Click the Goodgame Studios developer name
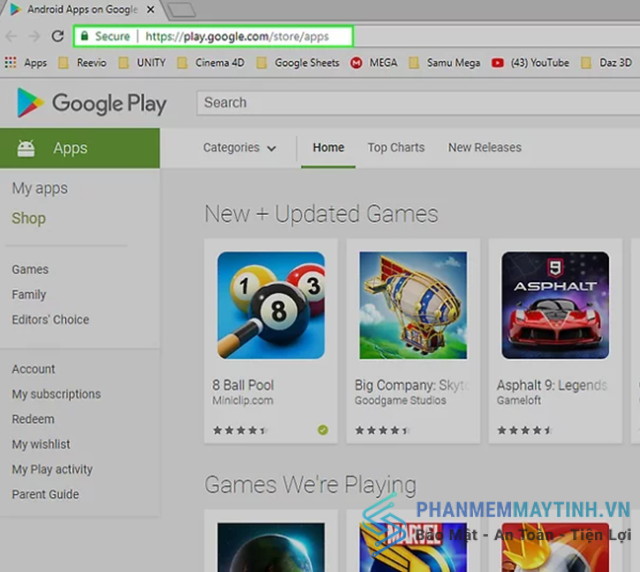The image size is (640, 572). 400,400
